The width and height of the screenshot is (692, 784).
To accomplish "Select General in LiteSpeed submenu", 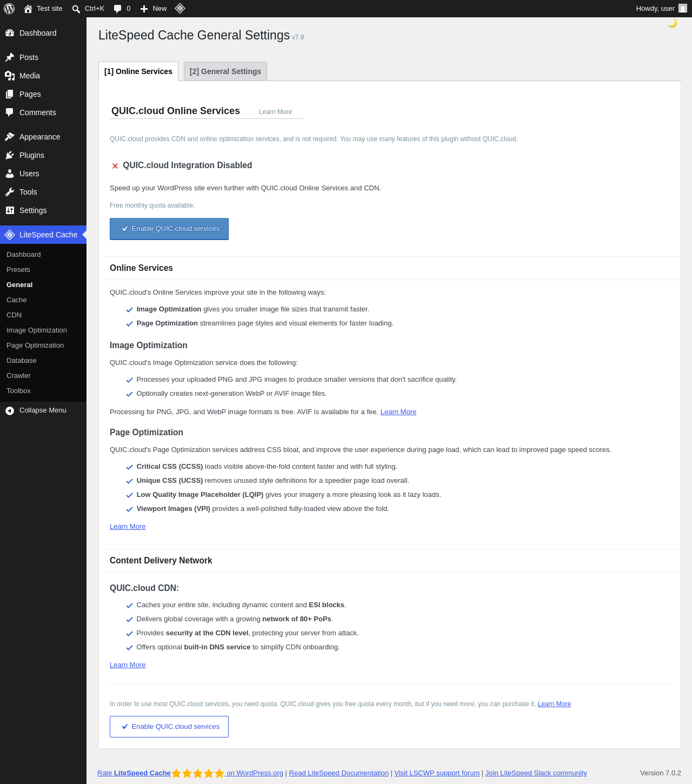I will point(19,285).
